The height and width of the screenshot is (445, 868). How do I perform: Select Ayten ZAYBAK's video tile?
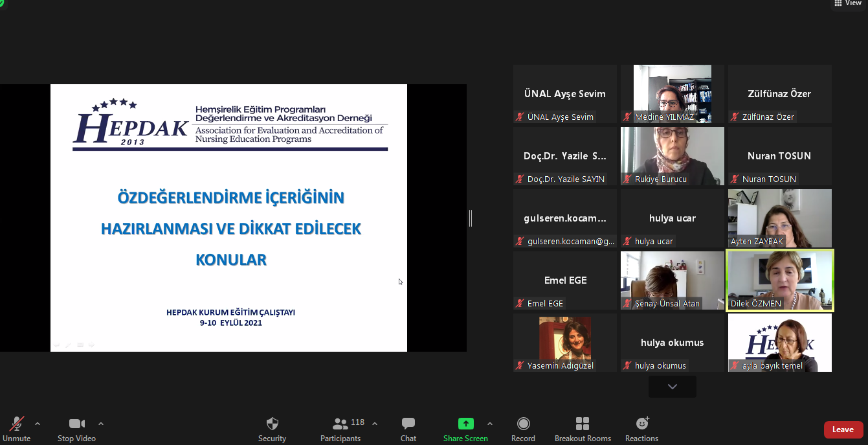click(x=779, y=218)
